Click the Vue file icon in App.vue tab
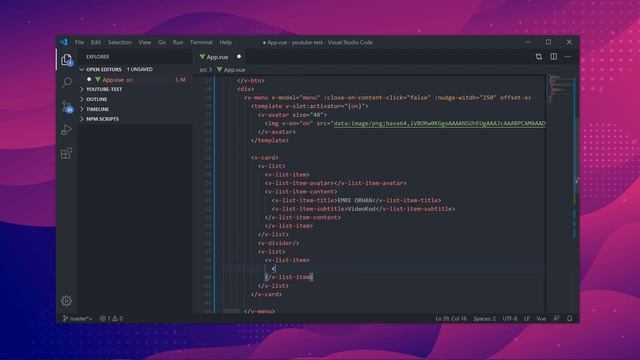The image size is (640, 360). [x=202, y=57]
